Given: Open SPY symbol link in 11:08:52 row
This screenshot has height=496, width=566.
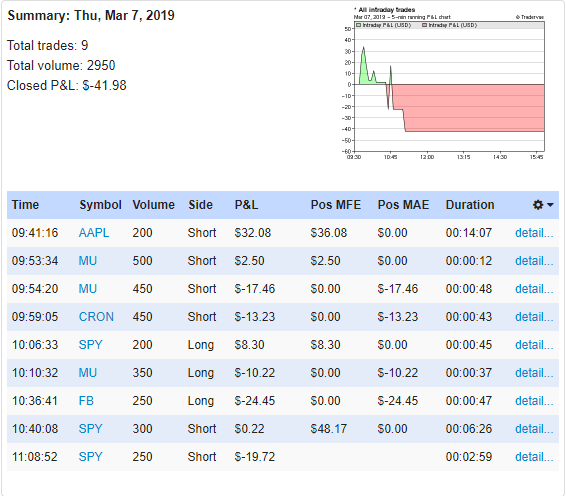Looking at the screenshot, I should click(x=91, y=457).
